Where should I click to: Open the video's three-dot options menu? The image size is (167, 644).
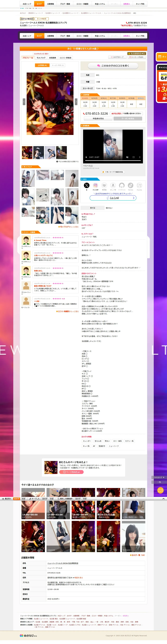coord(140,157)
